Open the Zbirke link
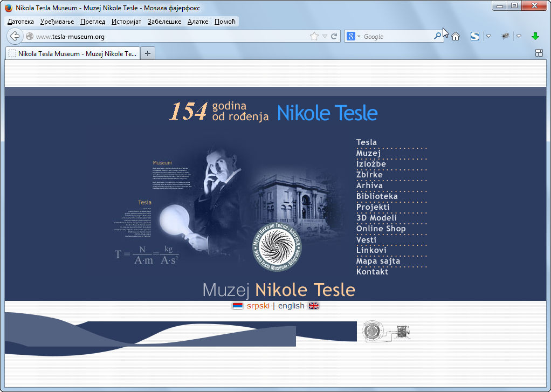Screen dimensions: 551x392 tap(369, 174)
